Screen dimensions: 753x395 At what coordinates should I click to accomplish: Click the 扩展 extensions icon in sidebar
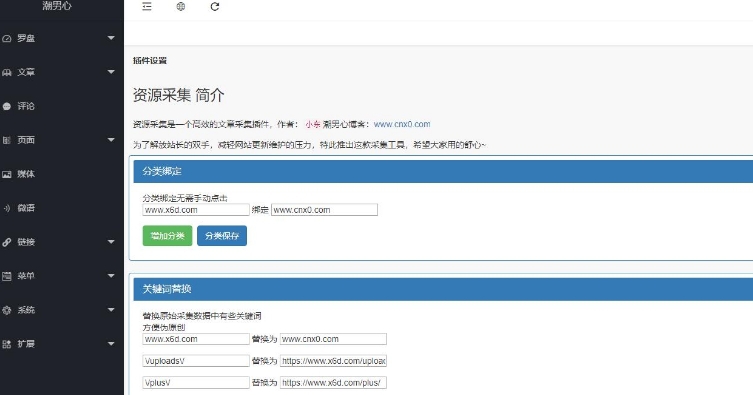click(x=7, y=344)
